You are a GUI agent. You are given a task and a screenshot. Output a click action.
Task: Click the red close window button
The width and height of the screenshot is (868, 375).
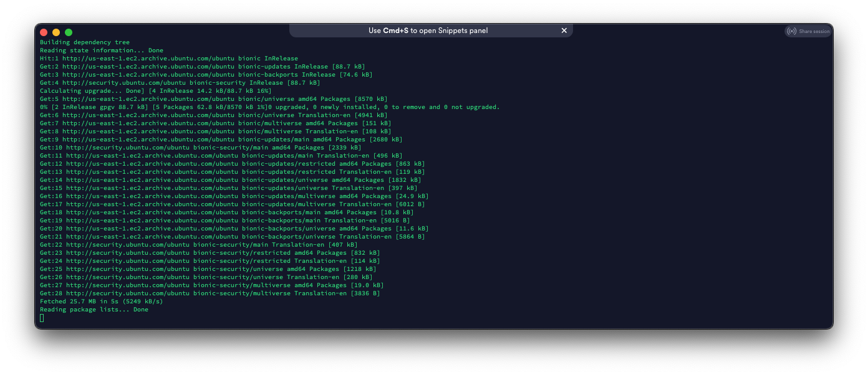click(x=44, y=32)
